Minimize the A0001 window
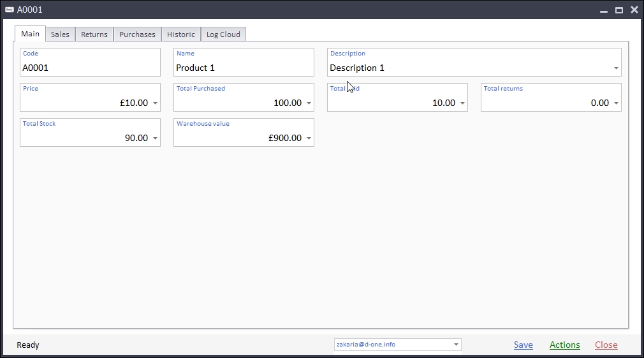 click(x=603, y=10)
